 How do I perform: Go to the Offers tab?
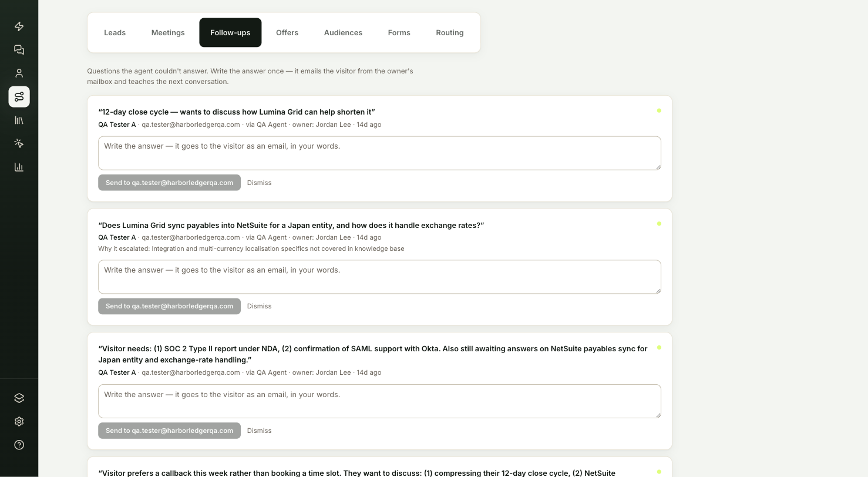click(287, 33)
